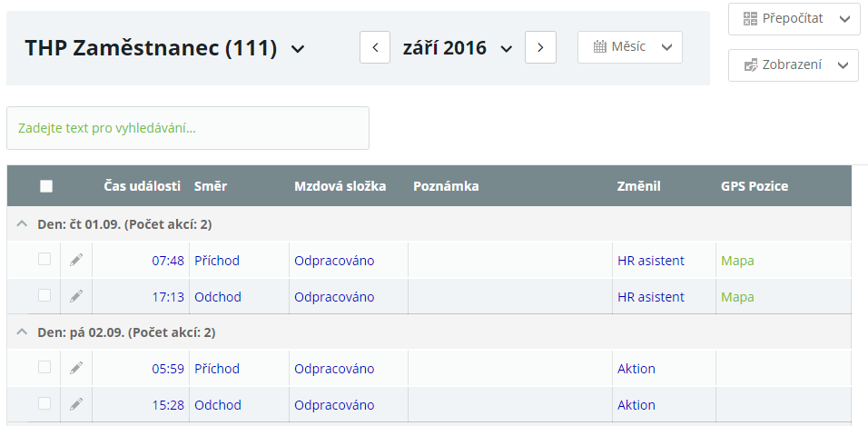Screen dimensions: 868x426
Task: Click the calculator icon on Přepočítat
Action: 750,19
